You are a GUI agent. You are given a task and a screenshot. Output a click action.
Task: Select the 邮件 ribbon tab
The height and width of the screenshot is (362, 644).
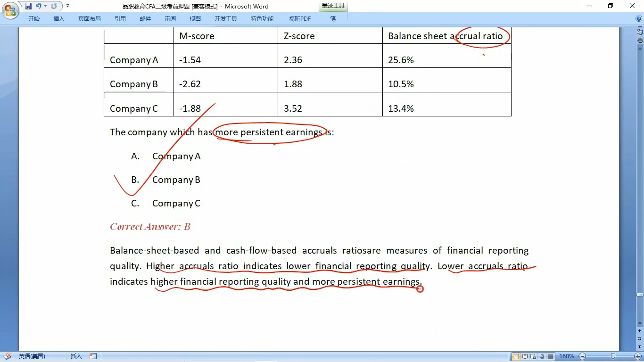pos(145,19)
